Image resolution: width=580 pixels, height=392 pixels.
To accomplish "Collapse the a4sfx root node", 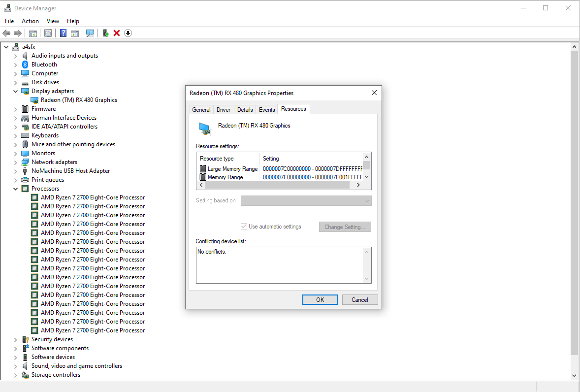I will pyautogui.click(x=6, y=47).
